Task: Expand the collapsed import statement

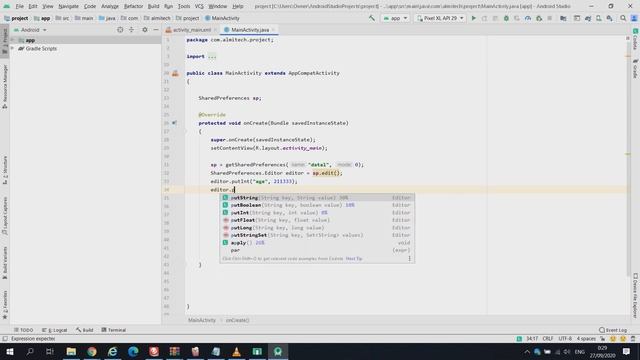Action: [x=212, y=56]
